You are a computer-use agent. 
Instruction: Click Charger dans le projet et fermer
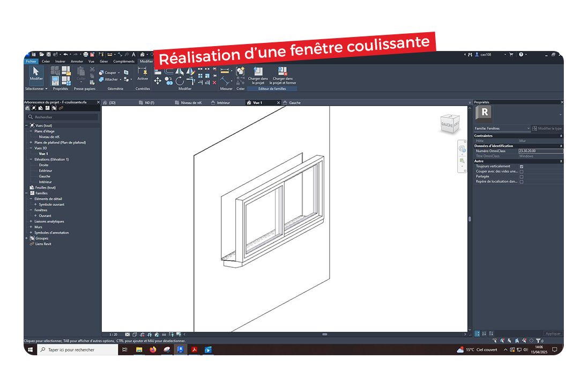coord(282,74)
